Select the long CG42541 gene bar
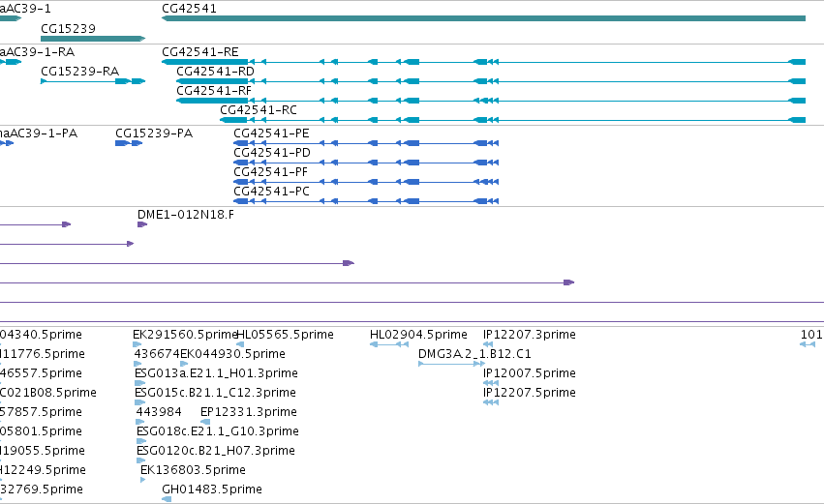The width and height of the screenshot is (824, 504). (483, 18)
